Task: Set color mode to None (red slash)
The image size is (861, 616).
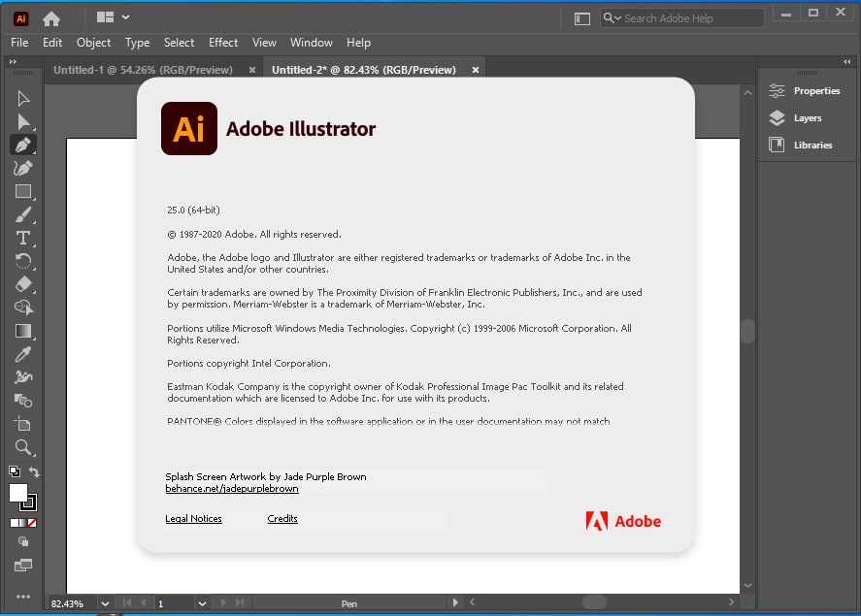Action: 32,523
